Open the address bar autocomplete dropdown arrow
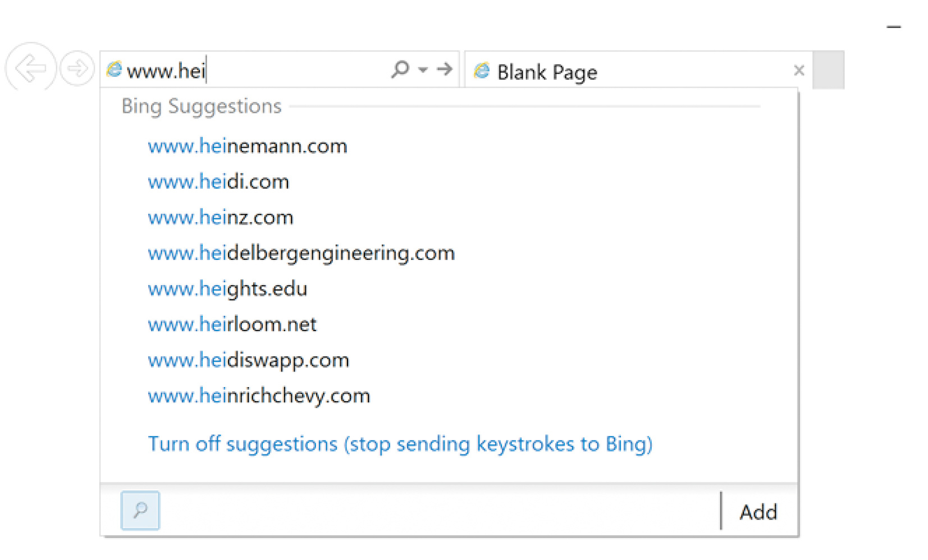 423,70
